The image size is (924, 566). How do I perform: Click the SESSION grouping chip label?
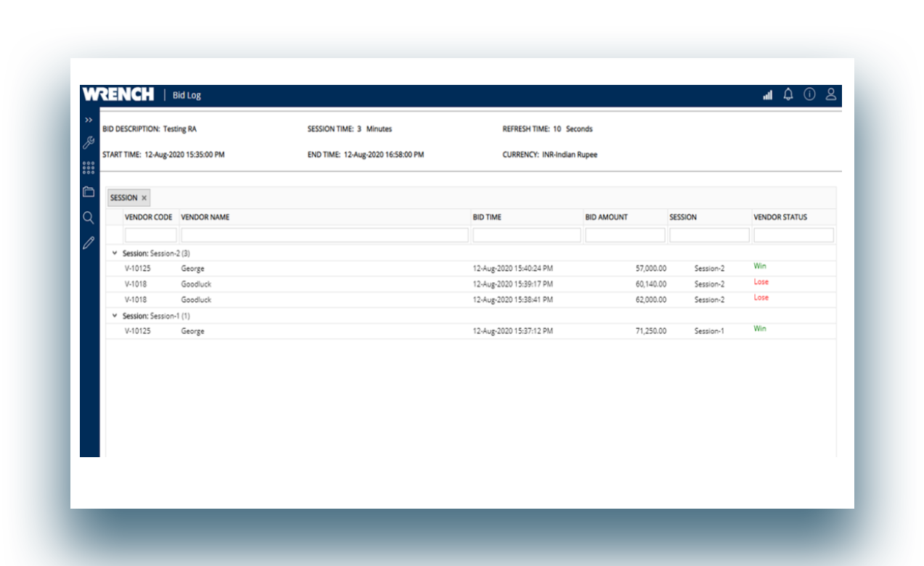pyautogui.click(x=123, y=198)
